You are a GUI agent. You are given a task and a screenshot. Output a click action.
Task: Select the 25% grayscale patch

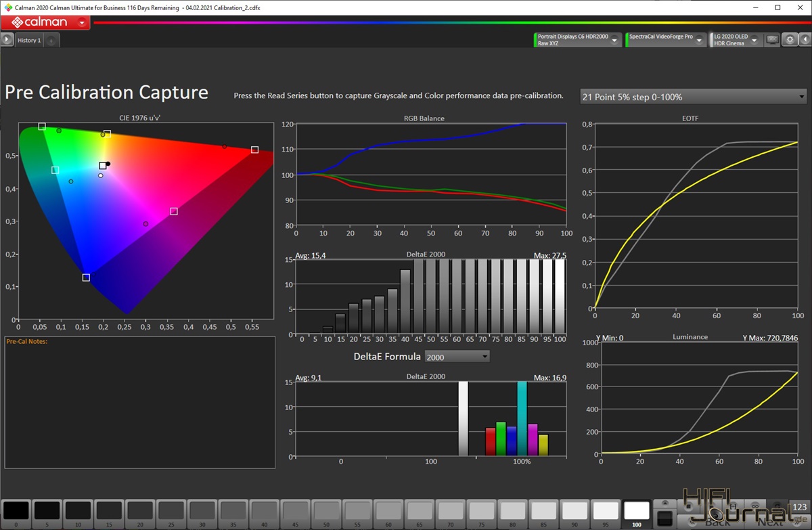click(x=171, y=514)
